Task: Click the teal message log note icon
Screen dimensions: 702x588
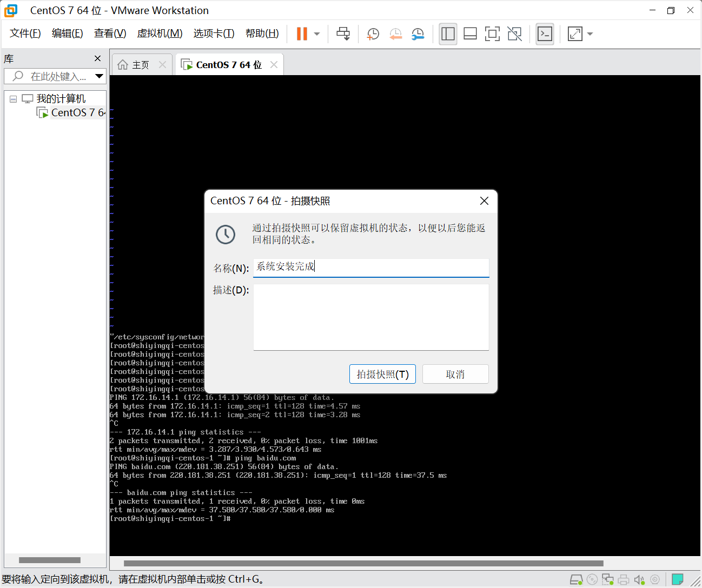Action: 677,579
